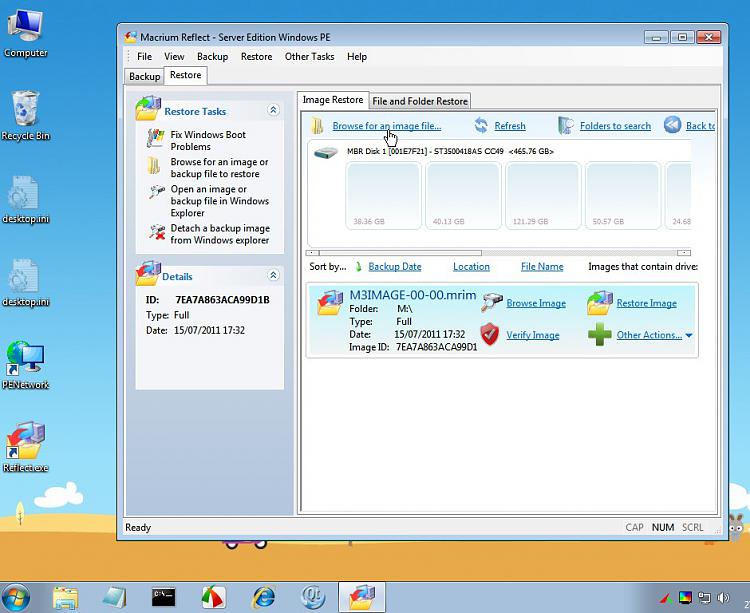Select the Image Restore tab
Viewport: 750px width, 613px height.
[x=333, y=99]
